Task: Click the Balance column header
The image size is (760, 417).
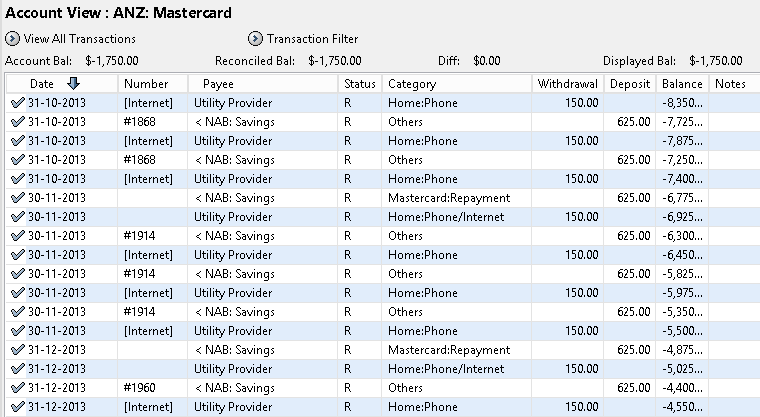Action: [x=682, y=84]
